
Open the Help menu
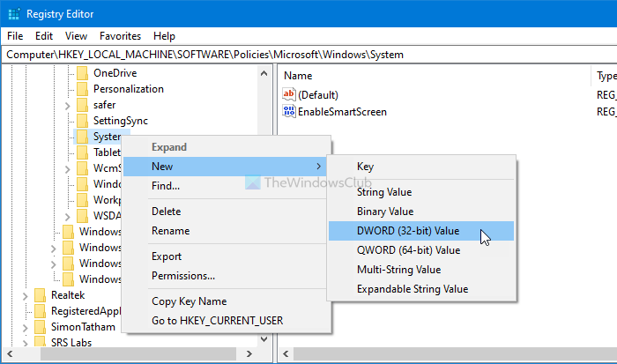coord(164,36)
